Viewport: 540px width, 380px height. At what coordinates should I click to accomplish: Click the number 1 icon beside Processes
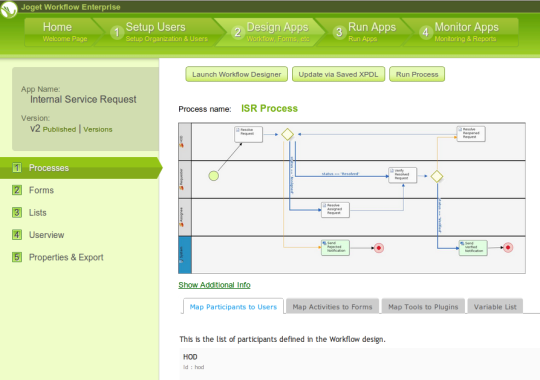(17, 168)
